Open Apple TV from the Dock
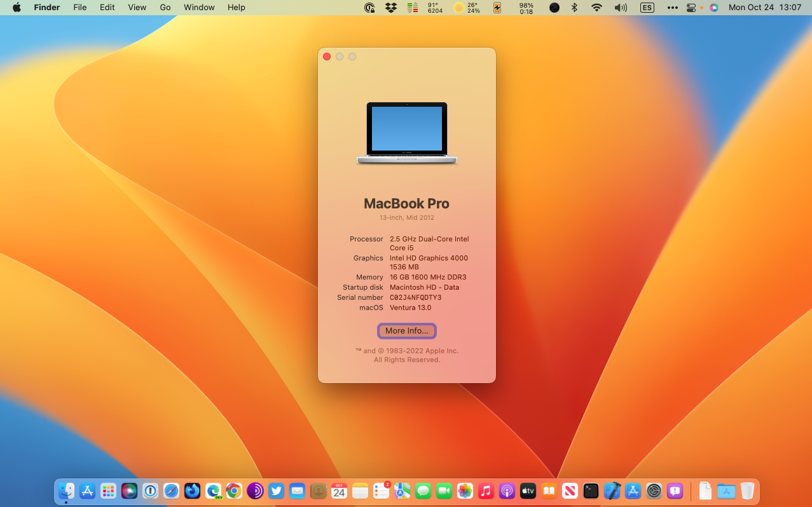Image resolution: width=812 pixels, height=507 pixels. tap(528, 490)
